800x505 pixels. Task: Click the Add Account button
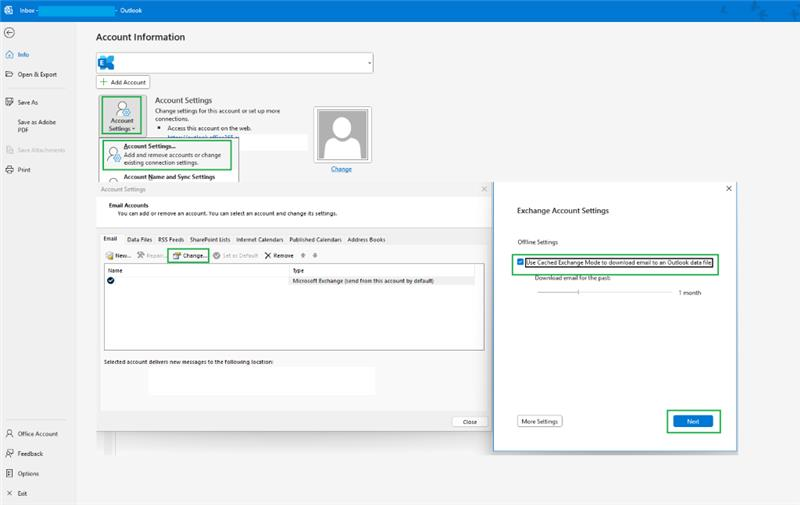(123, 82)
